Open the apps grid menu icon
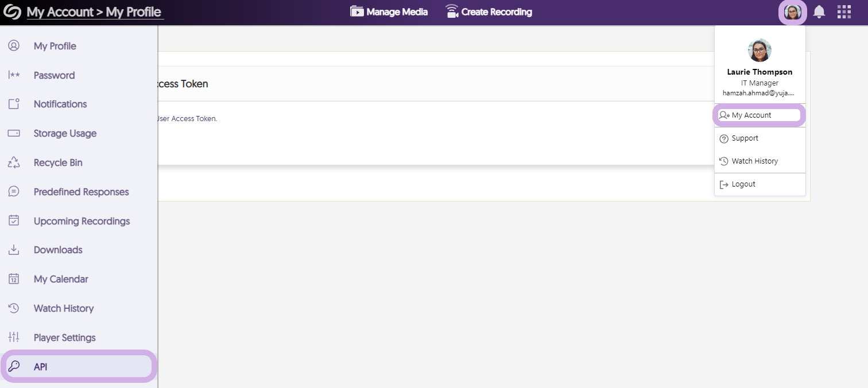Image resolution: width=868 pixels, height=388 pixels. (x=844, y=12)
